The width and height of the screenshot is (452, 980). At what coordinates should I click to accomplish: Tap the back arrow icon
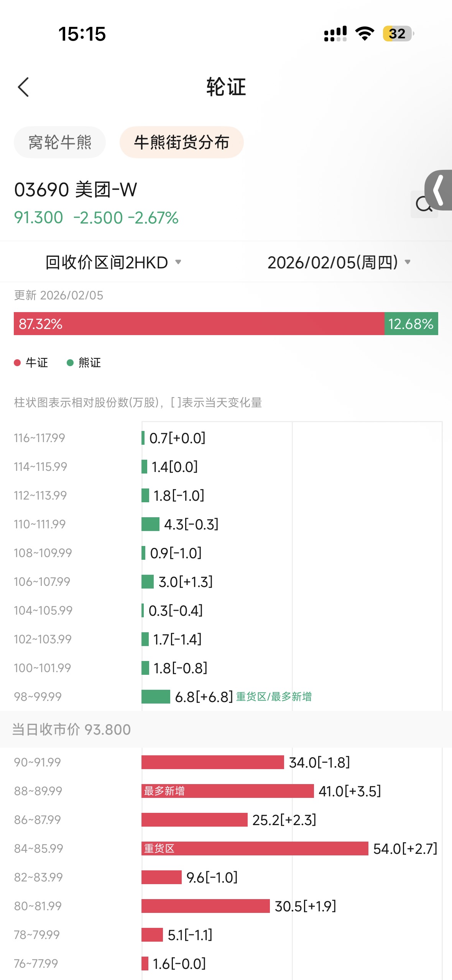(23, 87)
